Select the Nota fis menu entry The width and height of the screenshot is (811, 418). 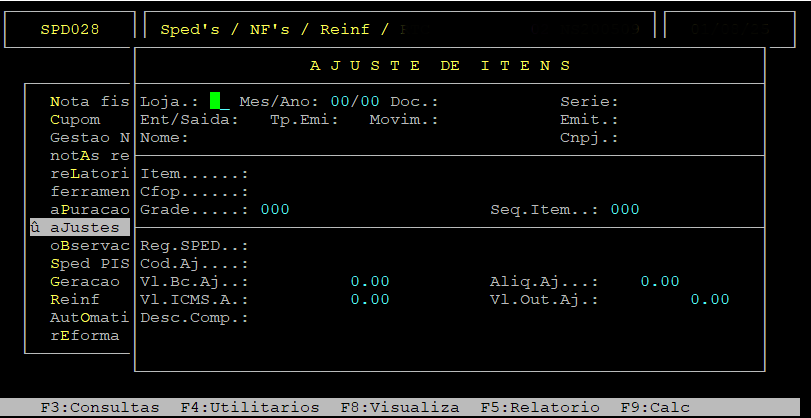point(89,101)
